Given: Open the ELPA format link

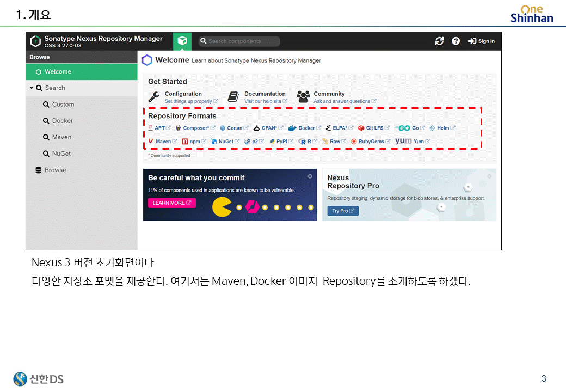Looking at the screenshot, I should pyautogui.click(x=339, y=128).
